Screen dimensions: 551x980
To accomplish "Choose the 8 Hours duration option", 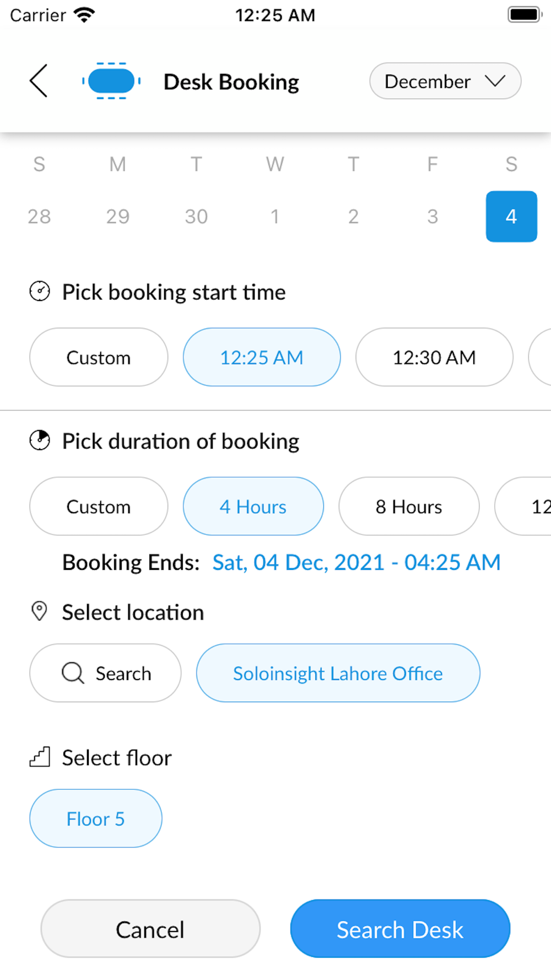I will click(x=409, y=506).
